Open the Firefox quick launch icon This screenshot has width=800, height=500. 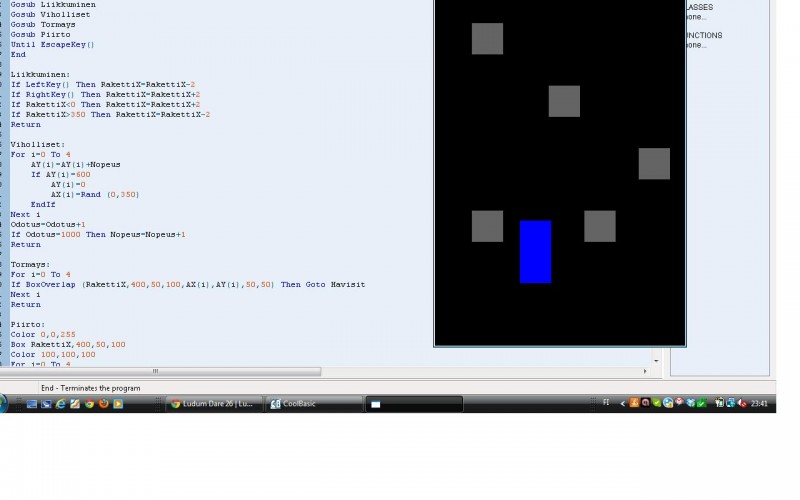click(104, 403)
